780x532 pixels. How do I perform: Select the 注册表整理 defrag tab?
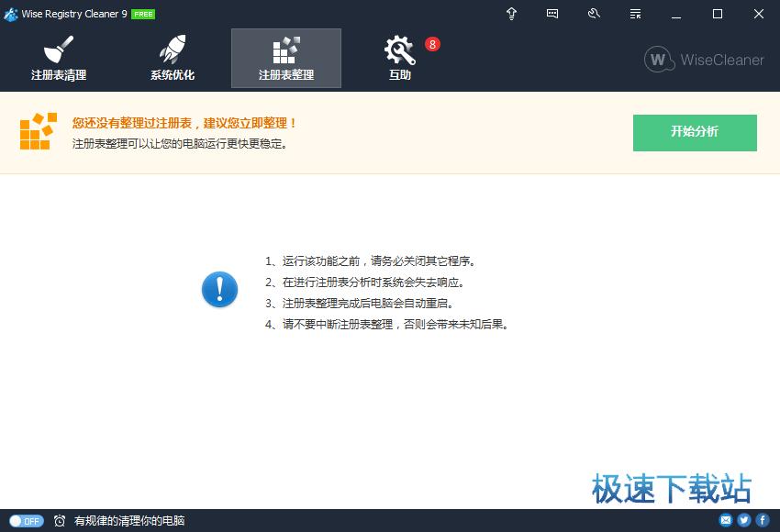(x=286, y=58)
